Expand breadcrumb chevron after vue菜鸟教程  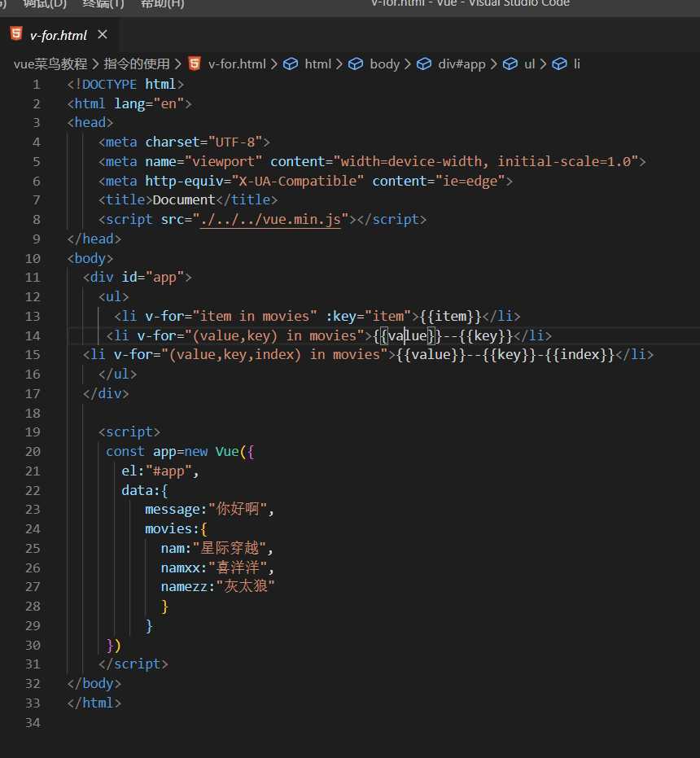pyautogui.click(x=95, y=64)
